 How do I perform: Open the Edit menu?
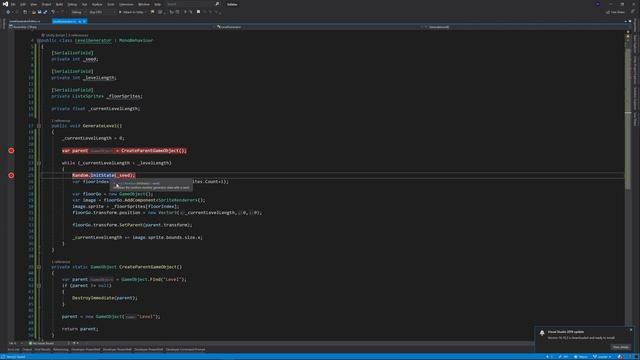(23, 4)
